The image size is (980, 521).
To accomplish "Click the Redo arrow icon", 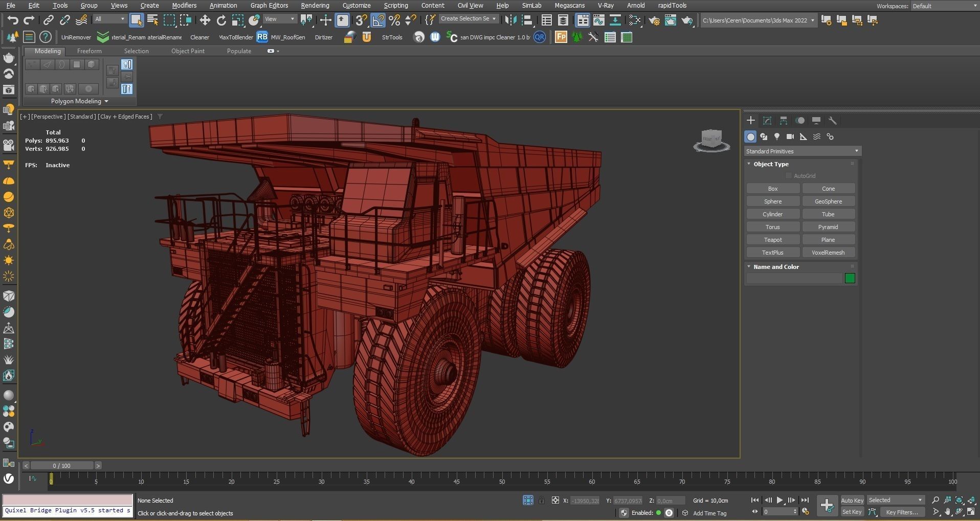I will pos(29,20).
